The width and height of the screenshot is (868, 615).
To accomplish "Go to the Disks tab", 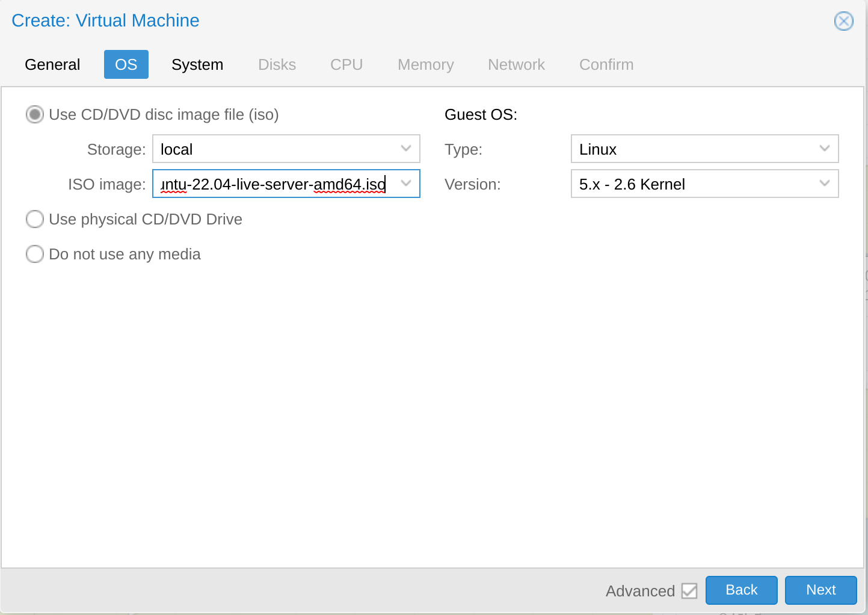I will pyautogui.click(x=277, y=64).
